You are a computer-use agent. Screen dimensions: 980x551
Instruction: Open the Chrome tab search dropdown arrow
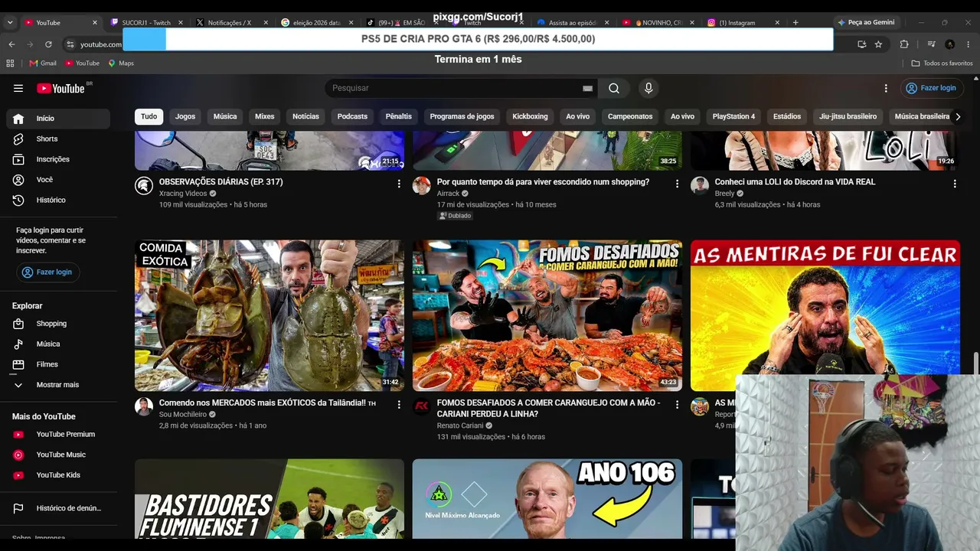(x=10, y=23)
